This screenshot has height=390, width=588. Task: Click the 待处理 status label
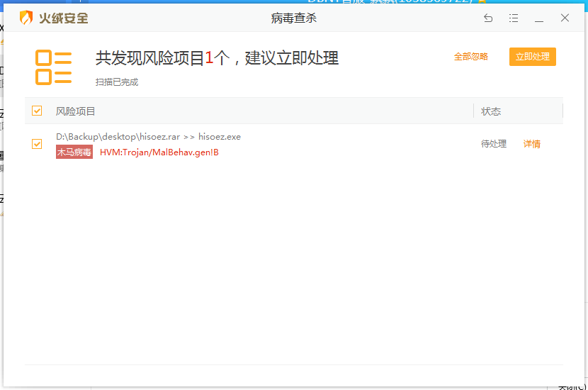coord(494,144)
